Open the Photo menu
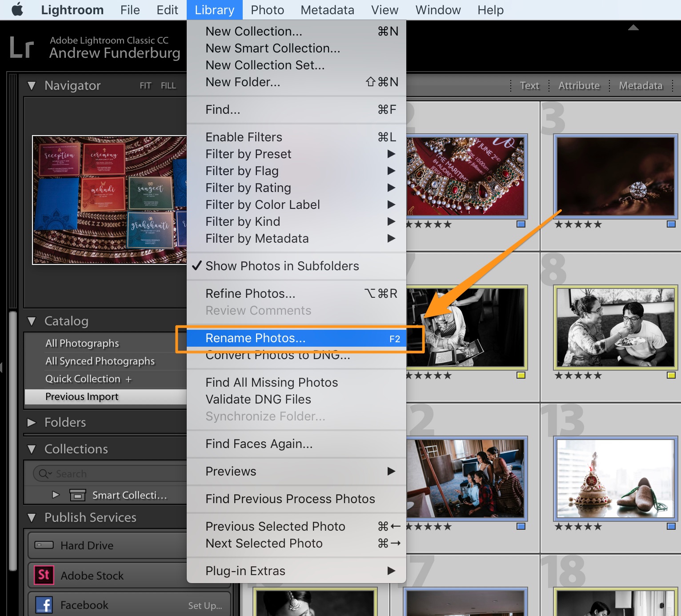The image size is (681, 616). click(267, 9)
